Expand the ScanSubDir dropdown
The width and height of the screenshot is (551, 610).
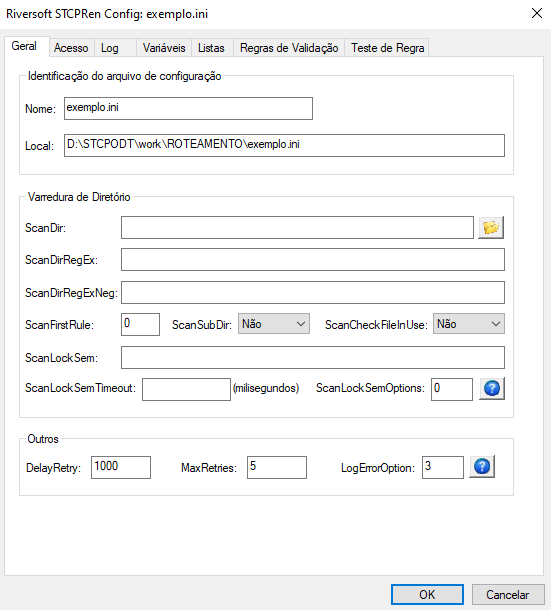pyautogui.click(x=274, y=324)
